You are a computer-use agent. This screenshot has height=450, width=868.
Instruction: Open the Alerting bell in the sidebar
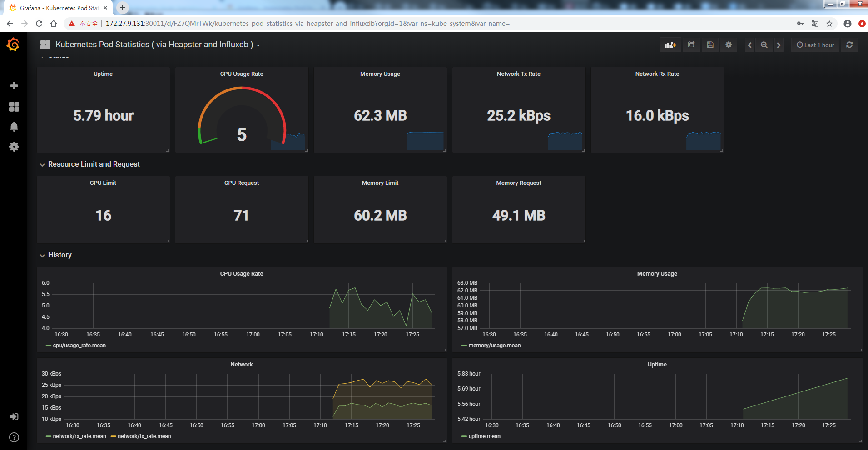pyautogui.click(x=14, y=127)
